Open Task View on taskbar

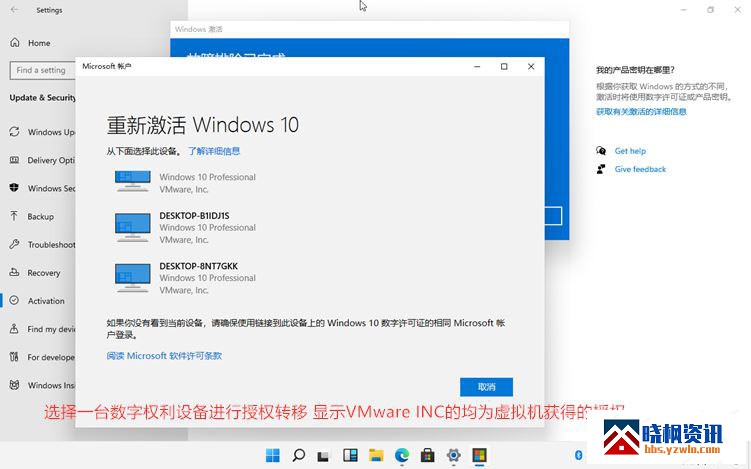[x=324, y=456]
